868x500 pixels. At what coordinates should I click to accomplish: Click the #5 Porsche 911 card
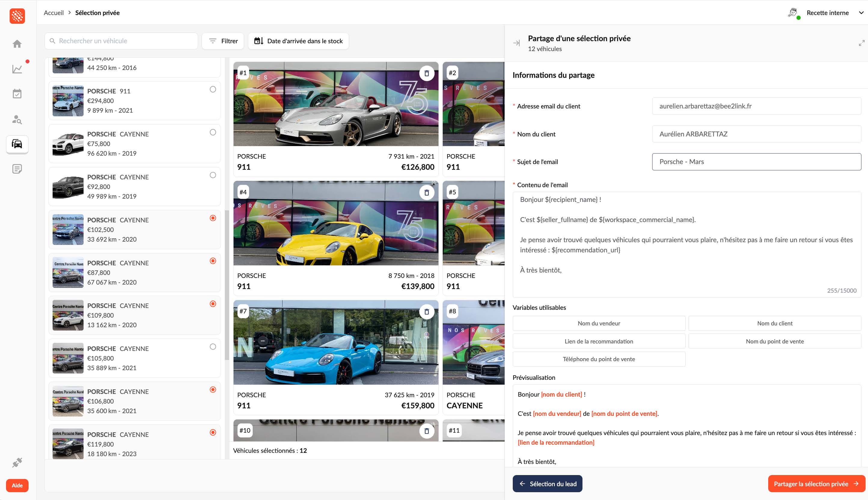point(474,238)
